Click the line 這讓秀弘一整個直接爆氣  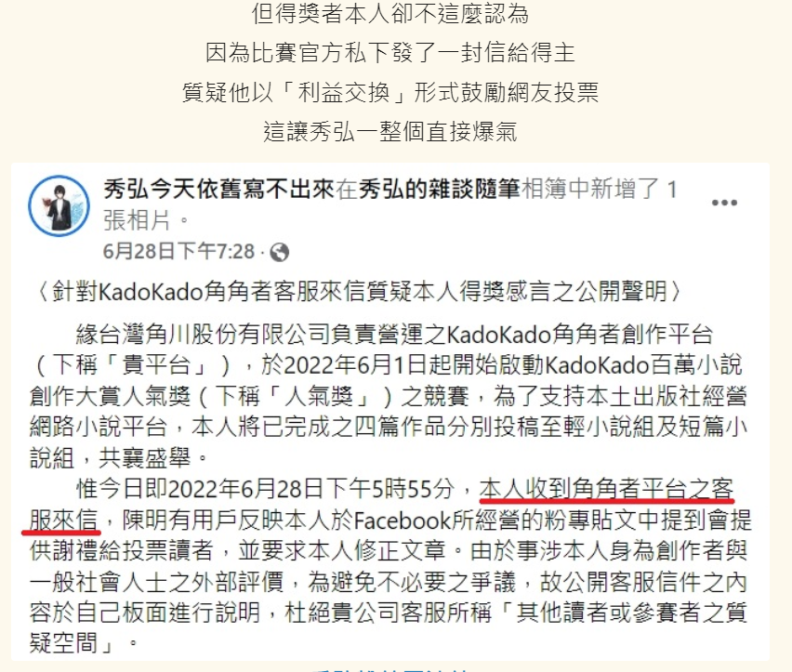click(x=389, y=131)
